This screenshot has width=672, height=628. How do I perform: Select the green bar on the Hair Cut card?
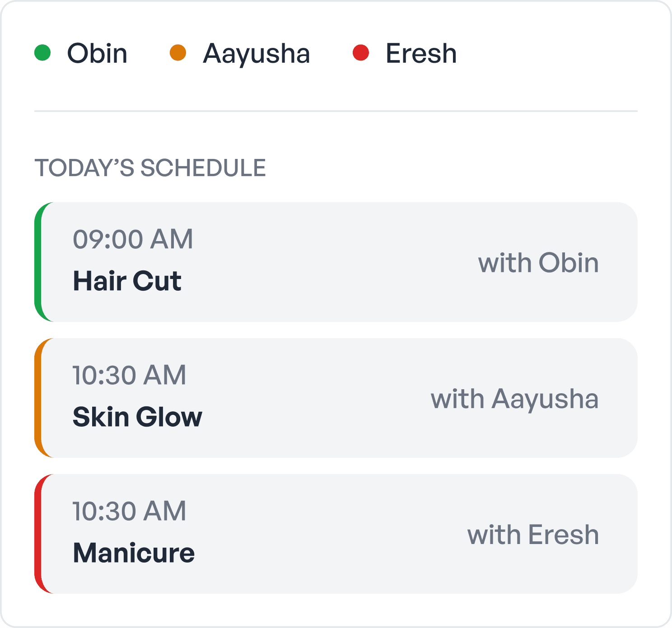click(x=41, y=262)
